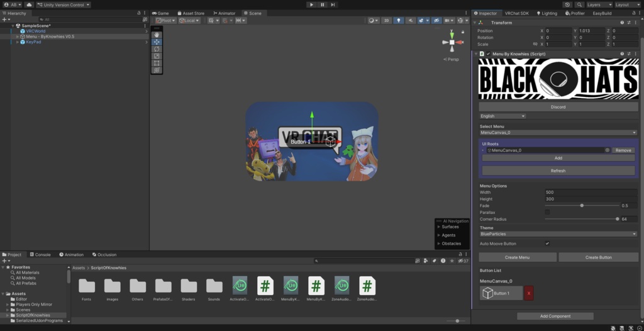Screen dimensions: 644x331
Task: Click the scene orientation gizmo center cube
Action: [x=452, y=42]
